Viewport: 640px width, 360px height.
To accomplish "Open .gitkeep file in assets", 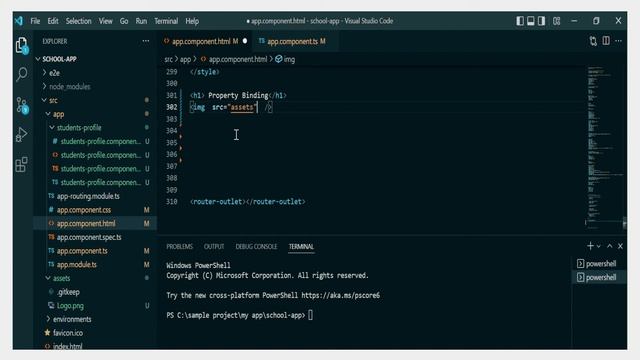I will (95, 292).
